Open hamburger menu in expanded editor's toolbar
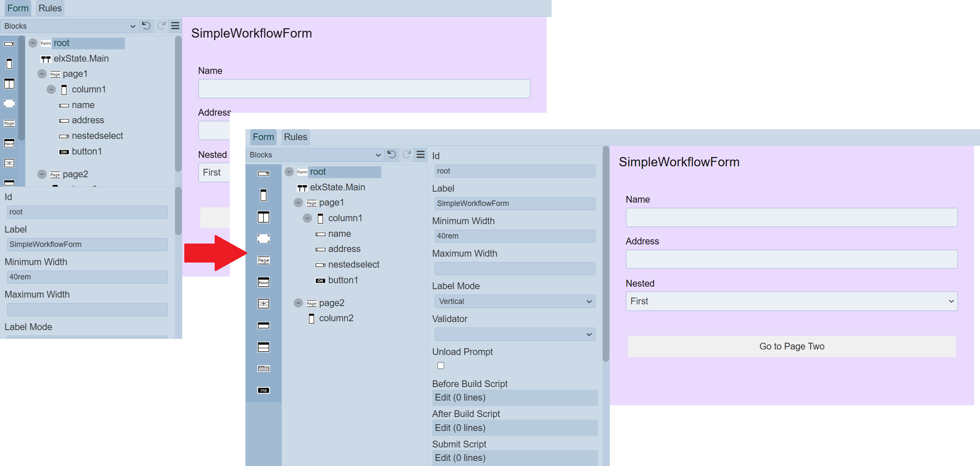The width and height of the screenshot is (980, 466). [420, 154]
